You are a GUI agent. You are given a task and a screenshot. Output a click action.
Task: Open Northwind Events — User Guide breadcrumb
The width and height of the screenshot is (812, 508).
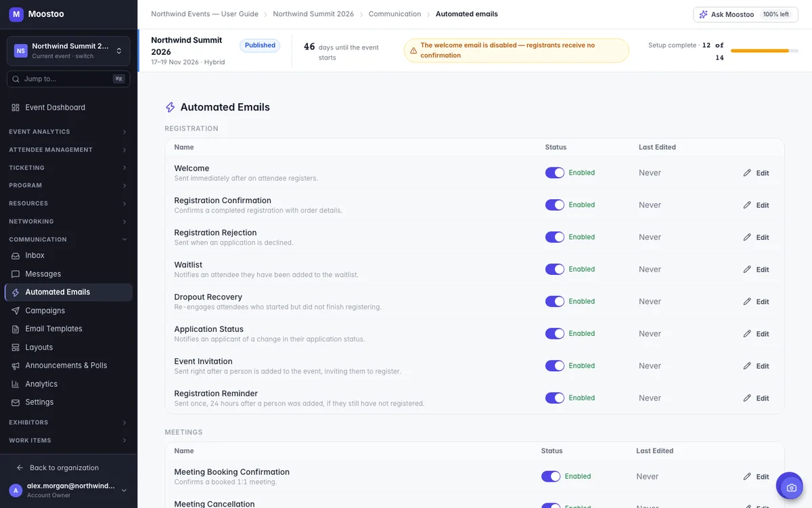click(x=204, y=14)
